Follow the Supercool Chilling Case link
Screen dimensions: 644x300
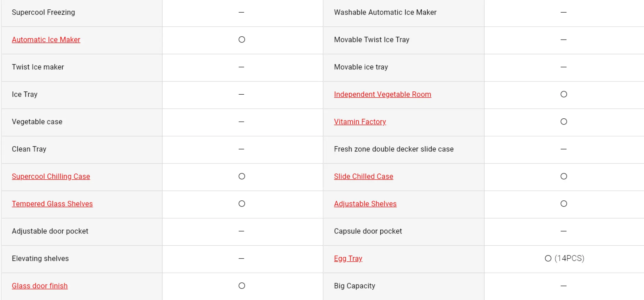51,176
